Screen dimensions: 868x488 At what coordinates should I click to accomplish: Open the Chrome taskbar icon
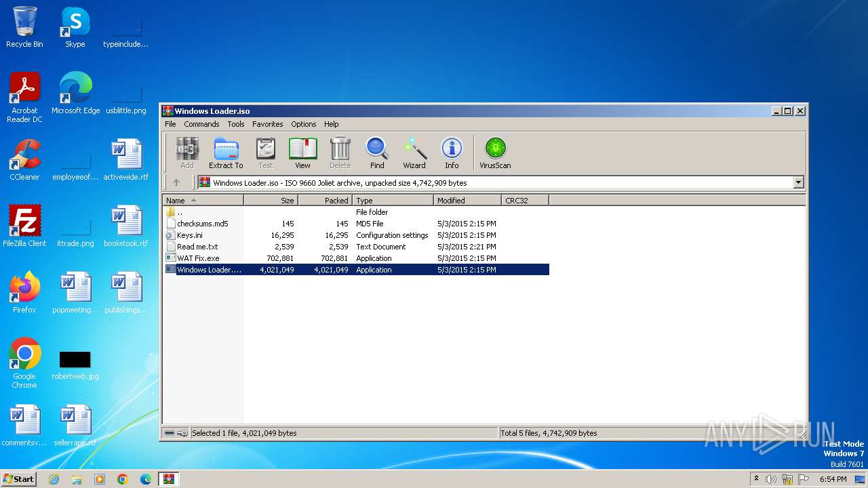point(123,479)
